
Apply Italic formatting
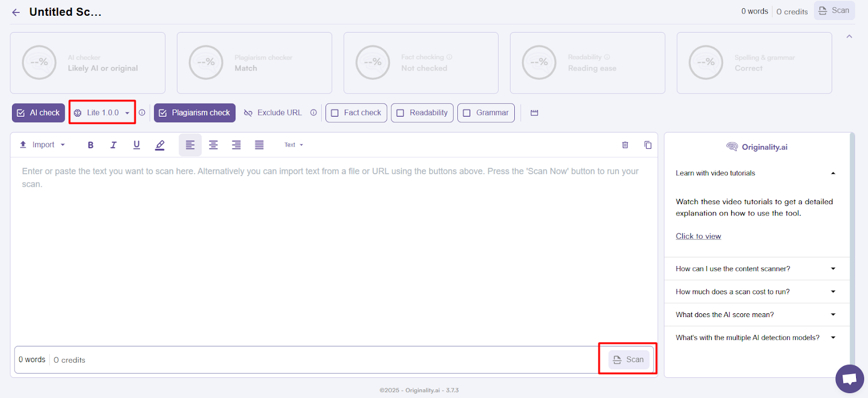[x=113, y=145]
